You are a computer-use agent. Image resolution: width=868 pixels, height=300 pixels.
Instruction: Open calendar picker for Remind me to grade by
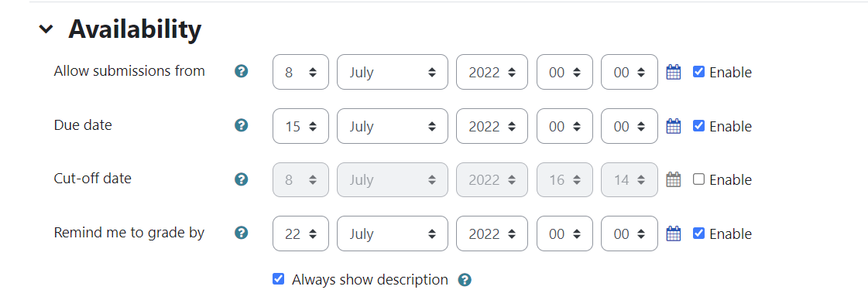pyautogui.click(x=673, y=234)
